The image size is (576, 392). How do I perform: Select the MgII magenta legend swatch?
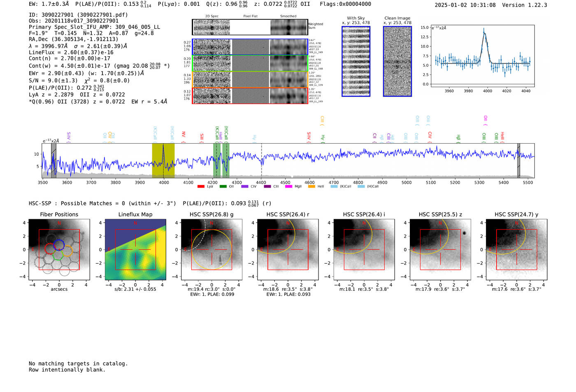288,186
